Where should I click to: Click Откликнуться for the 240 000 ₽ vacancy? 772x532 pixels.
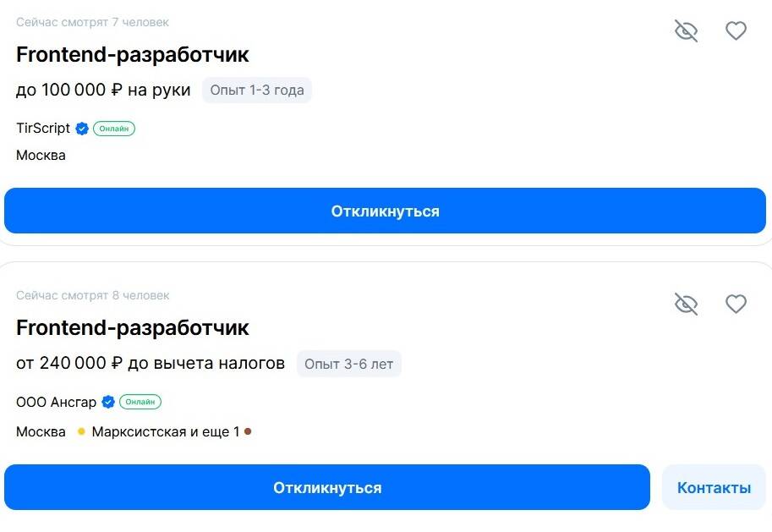tap(327, 487)
